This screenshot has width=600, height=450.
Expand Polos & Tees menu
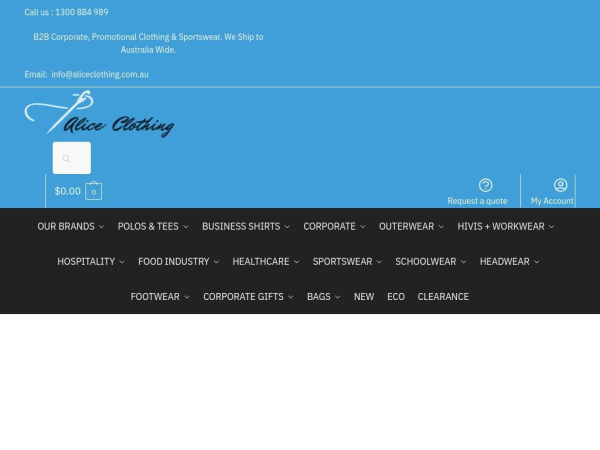click(152, 227)
